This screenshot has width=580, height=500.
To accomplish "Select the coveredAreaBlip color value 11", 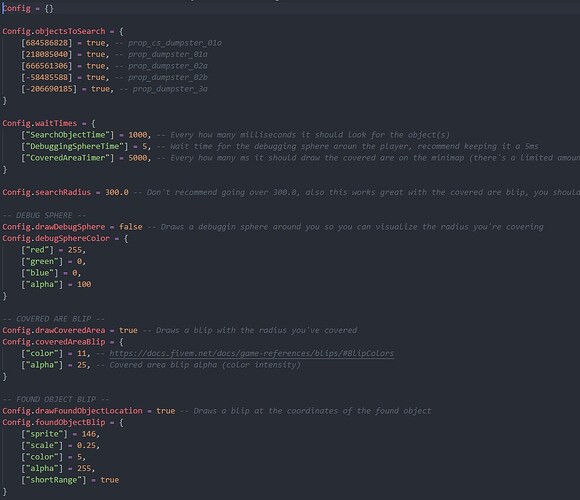I will (x=82, y=354).
